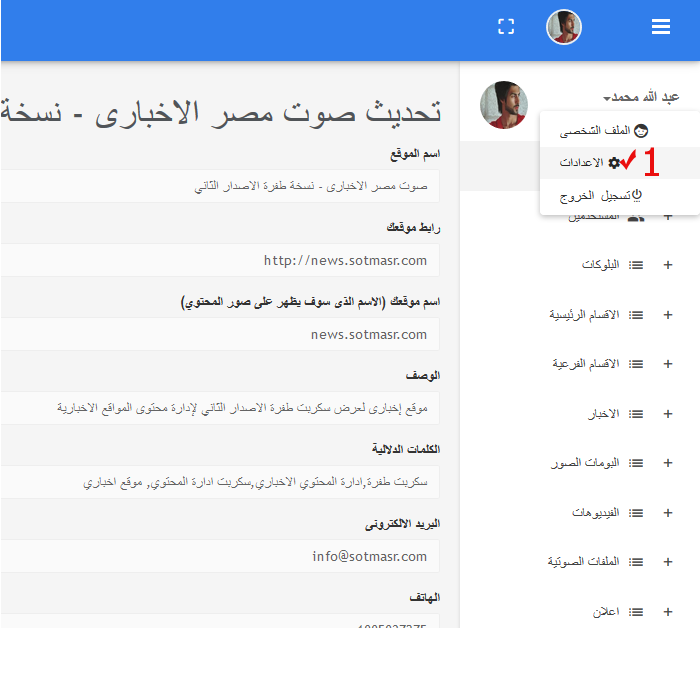Click the large profile photo in sidebar
Screen dimensions: 700x700
[504, 105]
